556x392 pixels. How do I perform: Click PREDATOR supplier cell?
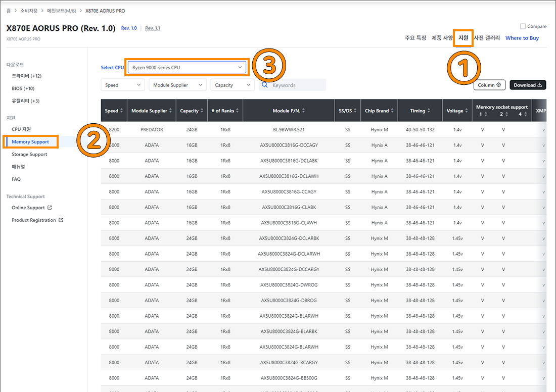[152, 130]
